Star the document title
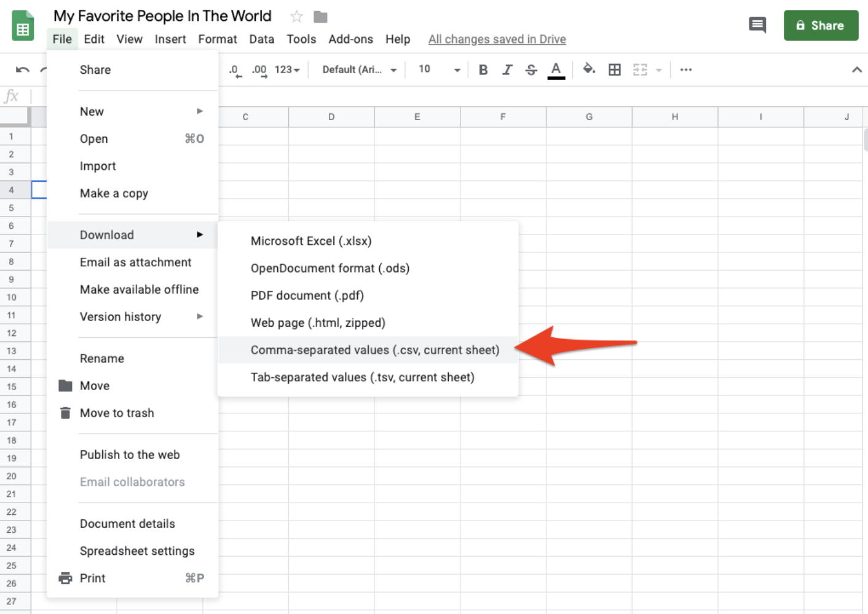Image resolution: width=868 pixels, height=614 pixels. tap(296, 17)
